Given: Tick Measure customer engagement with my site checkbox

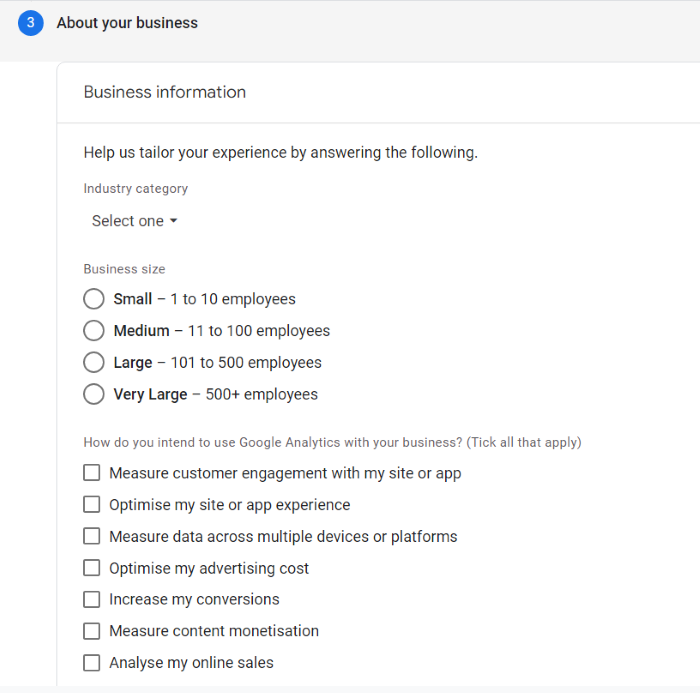Looking at the screenshot, I should (92, 473).
